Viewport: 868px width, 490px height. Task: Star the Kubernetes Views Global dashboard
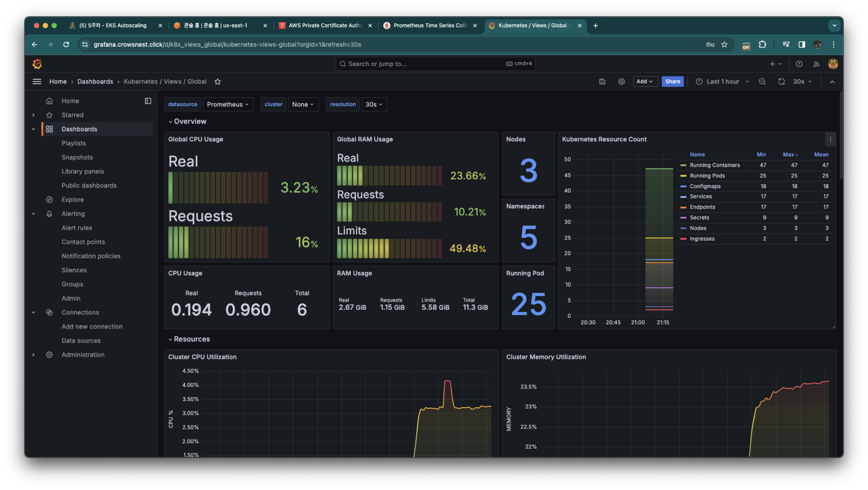pos(218,82)
